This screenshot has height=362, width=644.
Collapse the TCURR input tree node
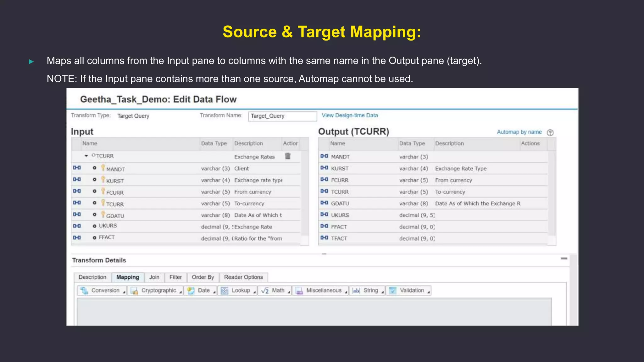[x=86, y=156]
